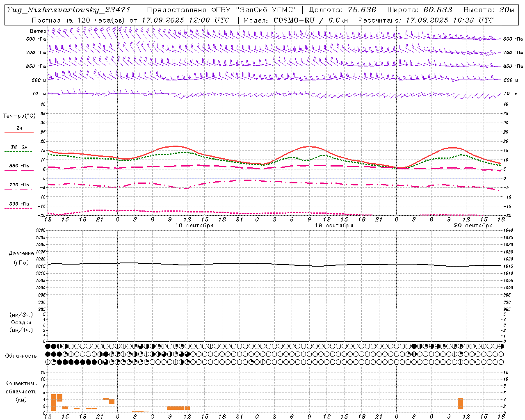Screen dimensions: 525x420
Task: Click the (мм/3ч.) precipitation unit label
Action: [x=21, y=315]
